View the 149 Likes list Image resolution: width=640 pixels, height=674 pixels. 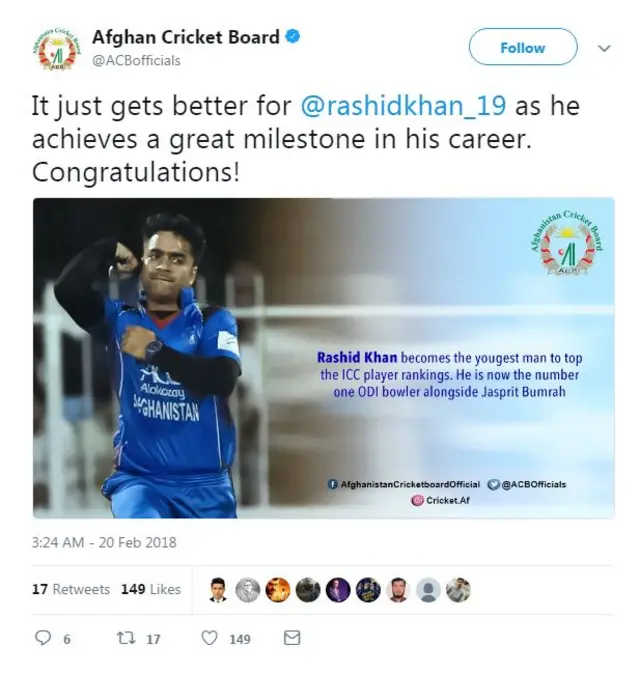point(151,589)
